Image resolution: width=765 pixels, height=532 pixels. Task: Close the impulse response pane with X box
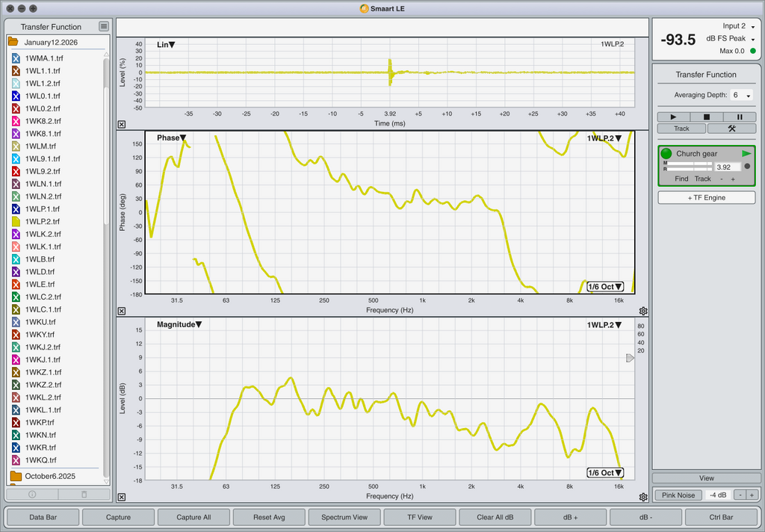[x=122, y=125]
